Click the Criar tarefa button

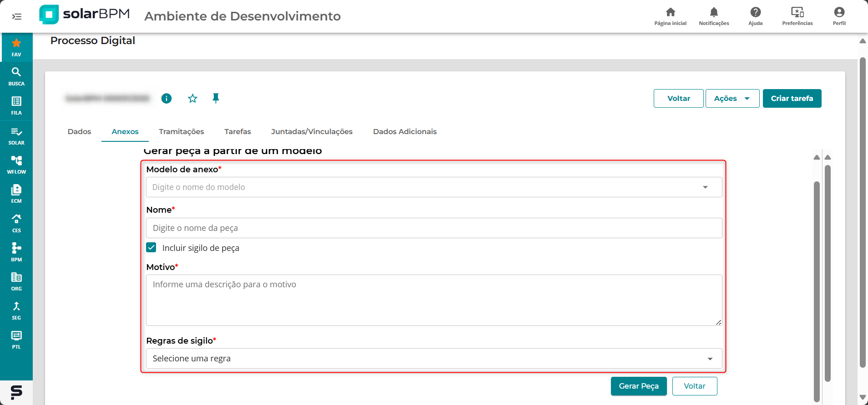792,99
